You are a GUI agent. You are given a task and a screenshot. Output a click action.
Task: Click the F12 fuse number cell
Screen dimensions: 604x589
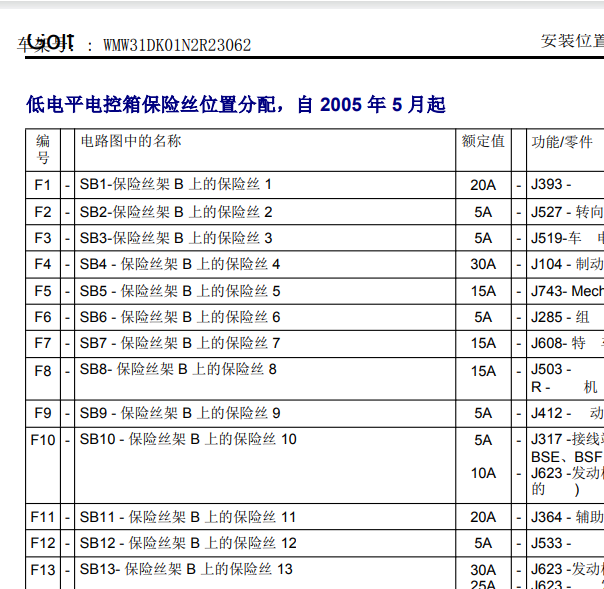tap(43, 543)
